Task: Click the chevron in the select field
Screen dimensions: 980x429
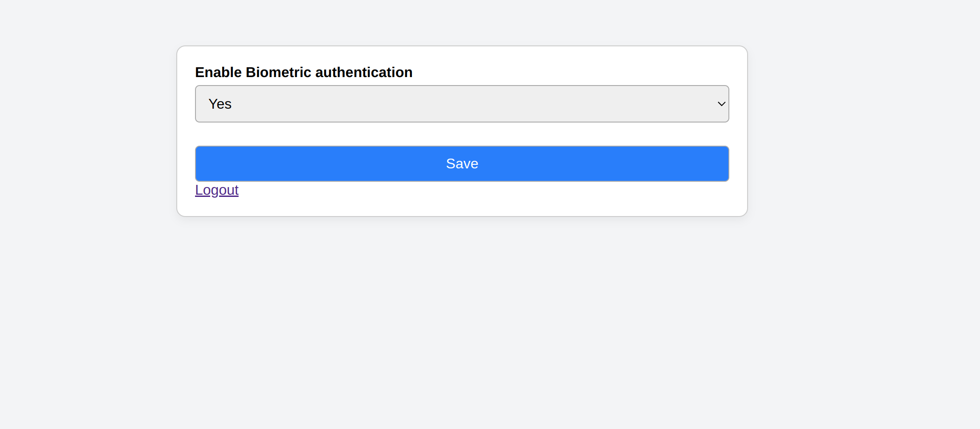Action: click(x=721, y=104)
